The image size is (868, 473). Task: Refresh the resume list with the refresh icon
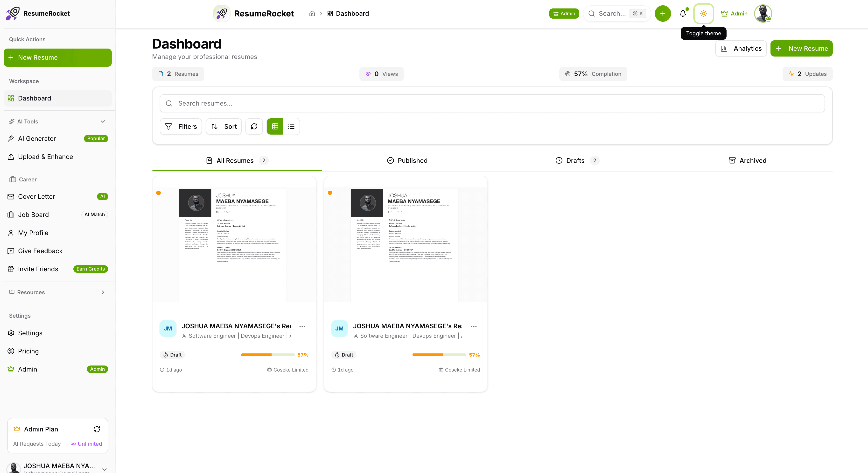click(x=254, y=126)
